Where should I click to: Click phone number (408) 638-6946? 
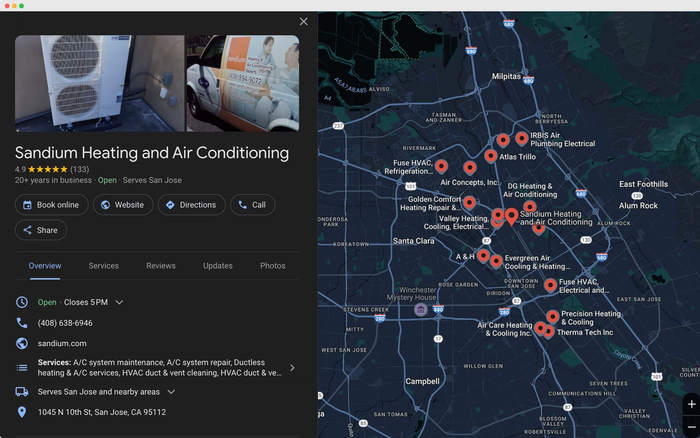(x=65, y=323)
